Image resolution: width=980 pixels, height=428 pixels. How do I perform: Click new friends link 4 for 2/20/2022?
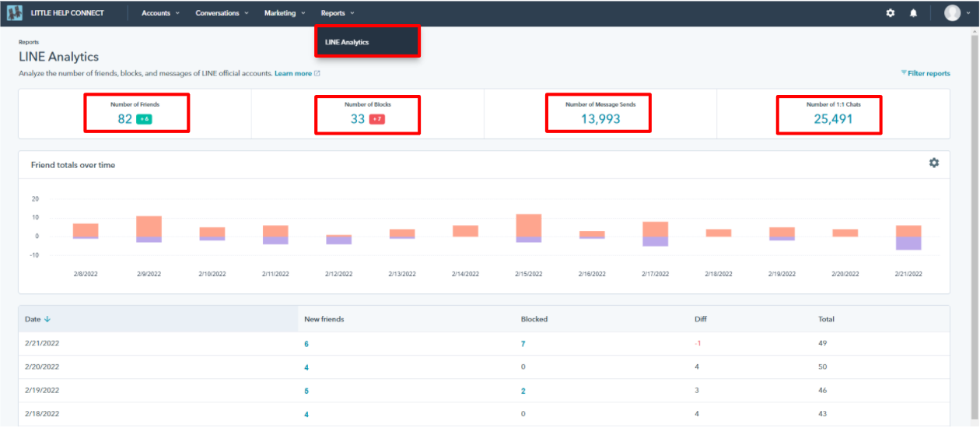(x=306, y=367)
